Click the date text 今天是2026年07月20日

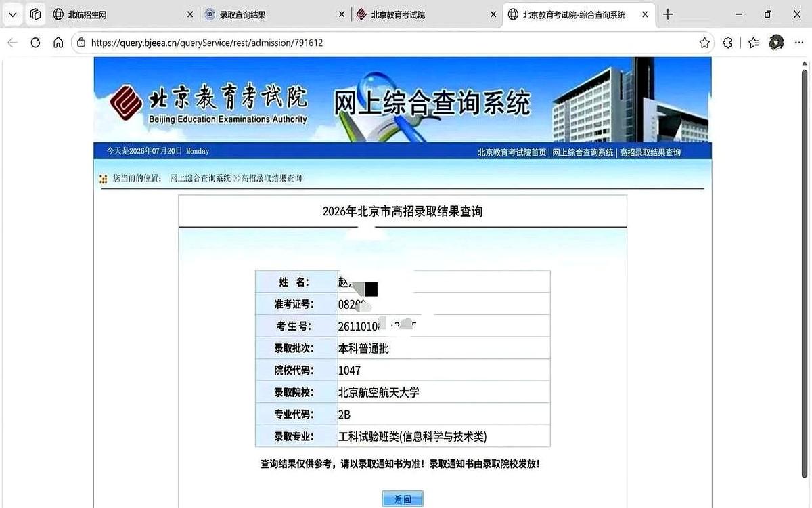tap(145, 151)
